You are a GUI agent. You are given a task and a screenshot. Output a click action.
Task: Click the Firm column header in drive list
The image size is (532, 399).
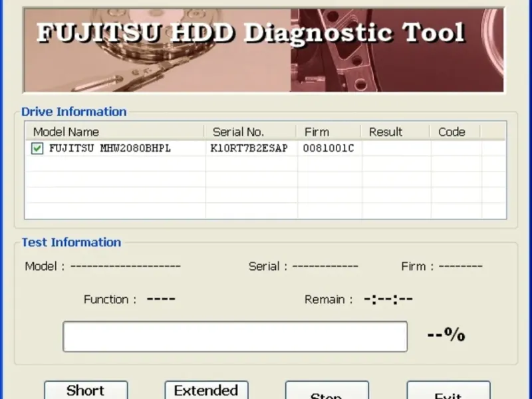point(329,132)
